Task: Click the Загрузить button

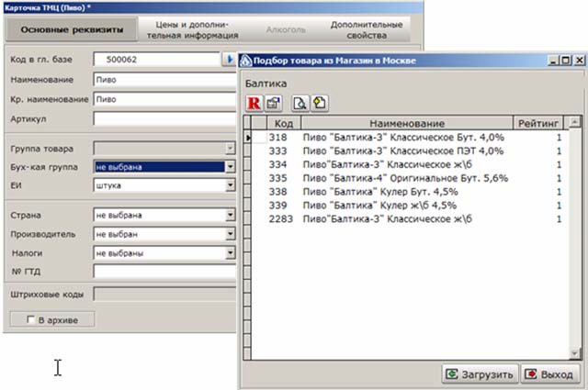Action: click(480, 373)
